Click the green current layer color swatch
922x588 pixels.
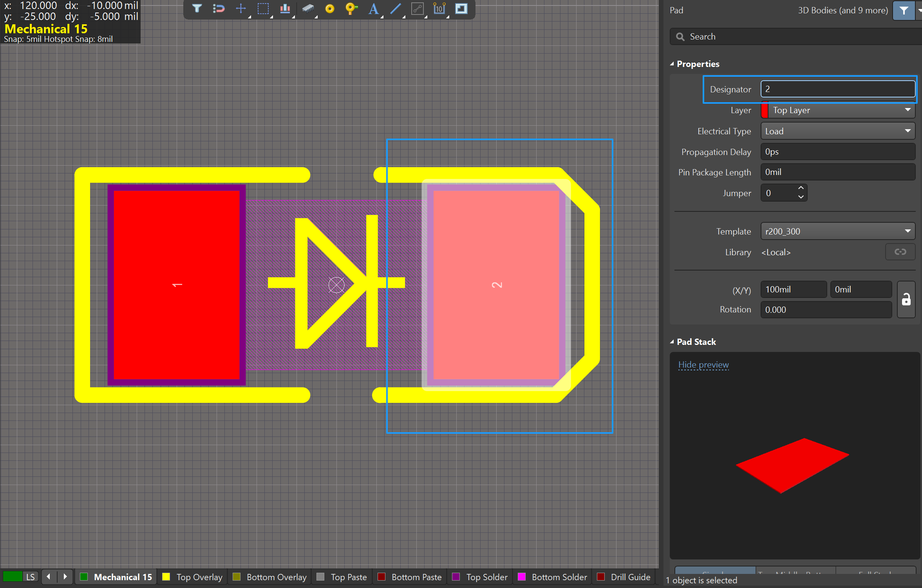tap(13, 577)
